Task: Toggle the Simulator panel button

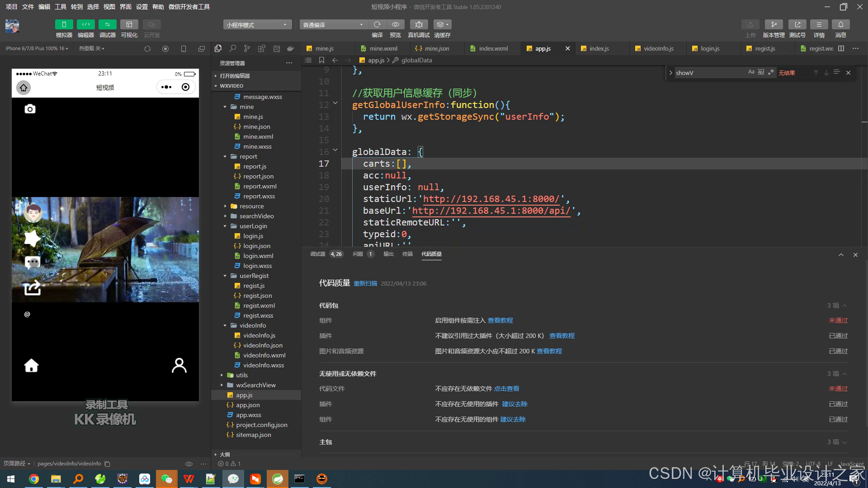Action: pyautogui.click(x=64, y=24)
